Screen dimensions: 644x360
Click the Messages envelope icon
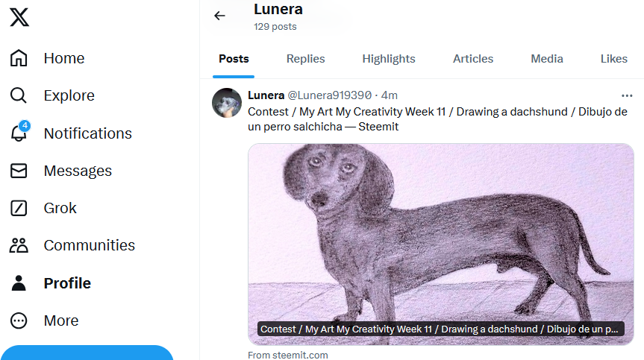[x=19, y=171]
